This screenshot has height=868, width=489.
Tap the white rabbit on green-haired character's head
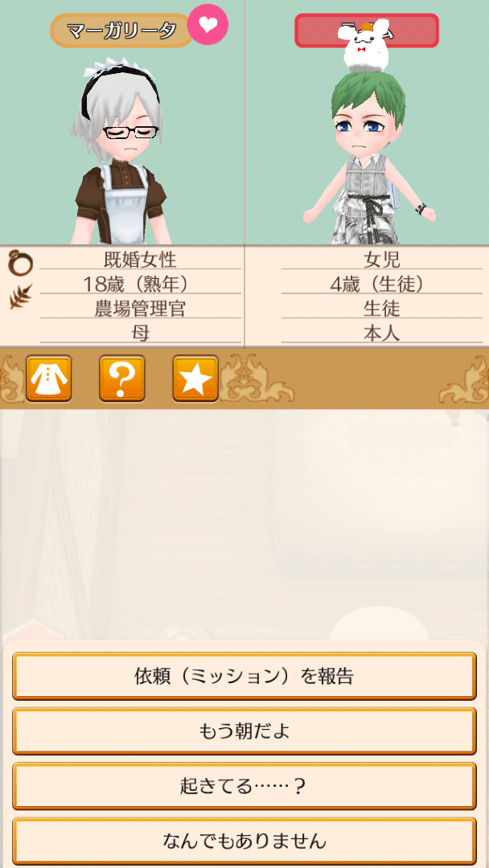pos(362,46)
